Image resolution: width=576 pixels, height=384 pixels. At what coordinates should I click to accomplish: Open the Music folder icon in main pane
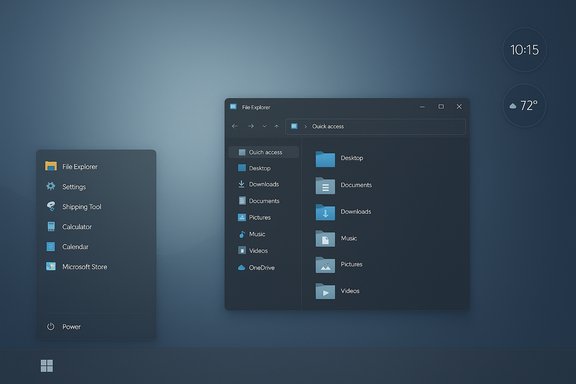click(325, 238)
